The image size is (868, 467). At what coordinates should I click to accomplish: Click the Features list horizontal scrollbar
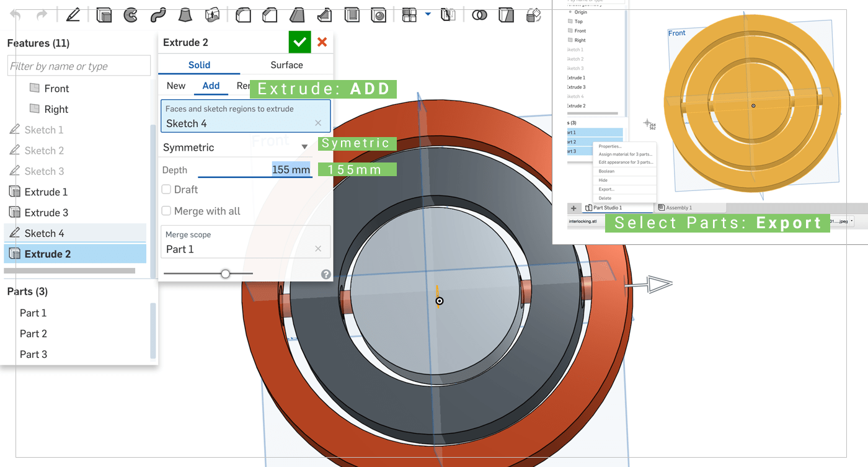pos(69,271)
